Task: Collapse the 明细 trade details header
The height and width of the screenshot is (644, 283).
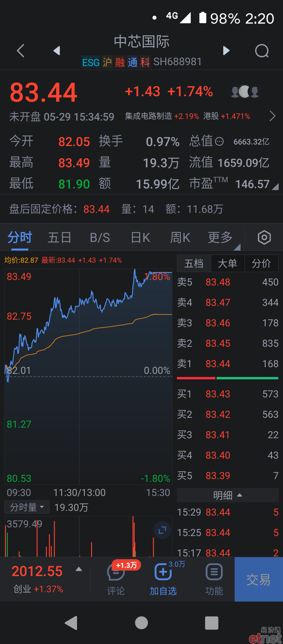Action: coord(228,495)
